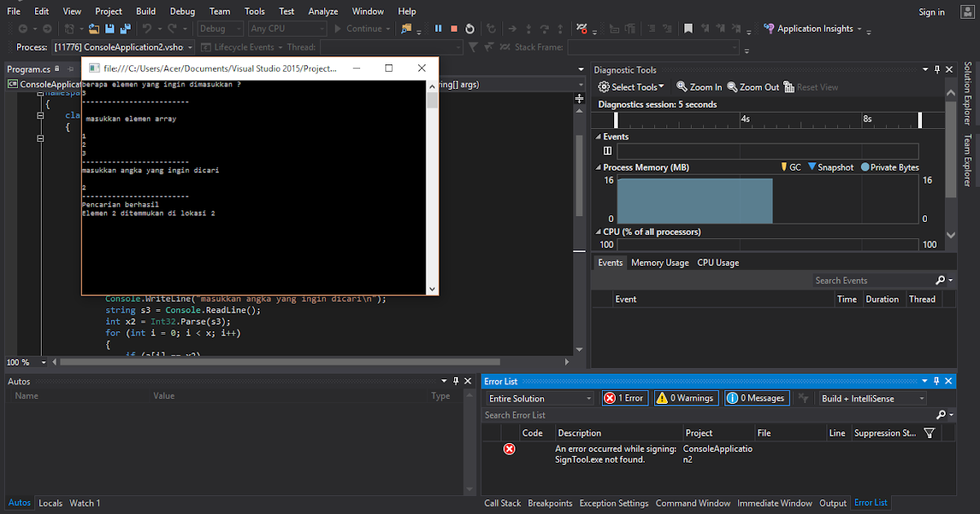The image size is (980, 514).
Task: Click the Save All toolbar icon
Action: point(125,29)
